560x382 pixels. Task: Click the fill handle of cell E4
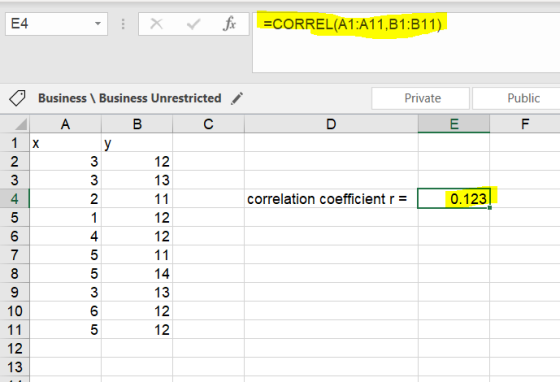coord(489,207)
